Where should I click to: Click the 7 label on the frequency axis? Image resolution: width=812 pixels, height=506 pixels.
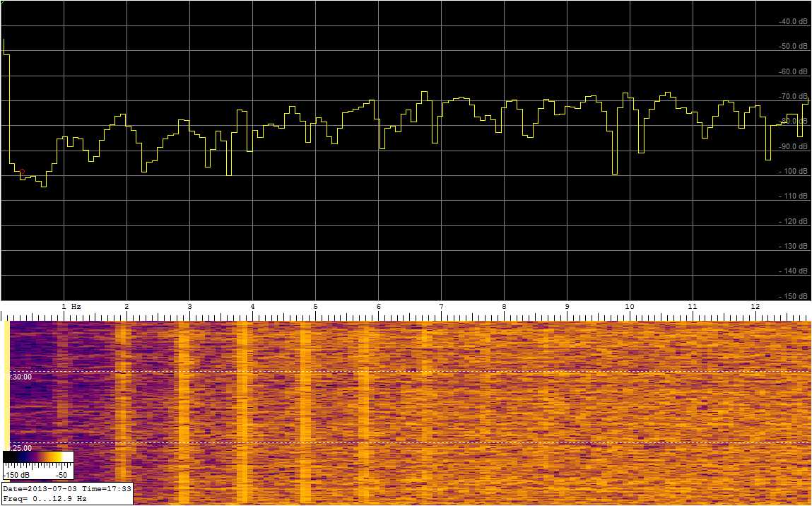[441, 307]
